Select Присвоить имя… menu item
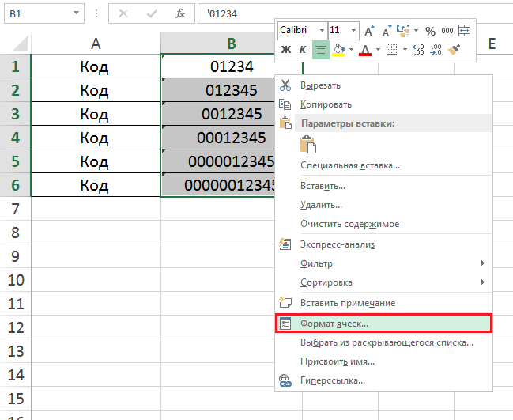Viewport: 513px width, 420px height. [384, 361]
